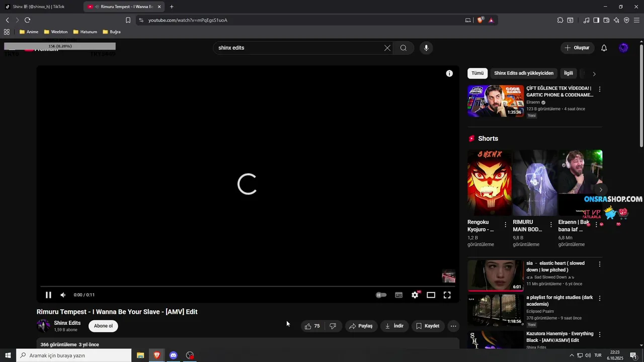Go back in browser history
Image resolution: width=644 pixels, height=362 pixels.
pyautogui.click(x=8, y=20)
